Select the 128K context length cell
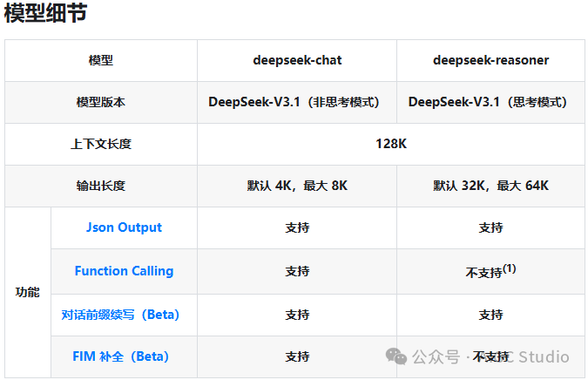This screenshot has width=588, height=380. point(391,144)
